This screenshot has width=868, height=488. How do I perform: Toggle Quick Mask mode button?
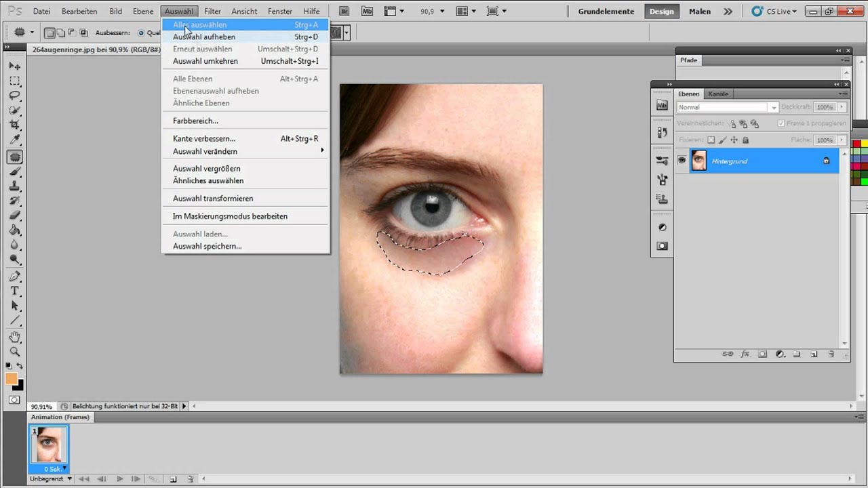tap(14, 400)
